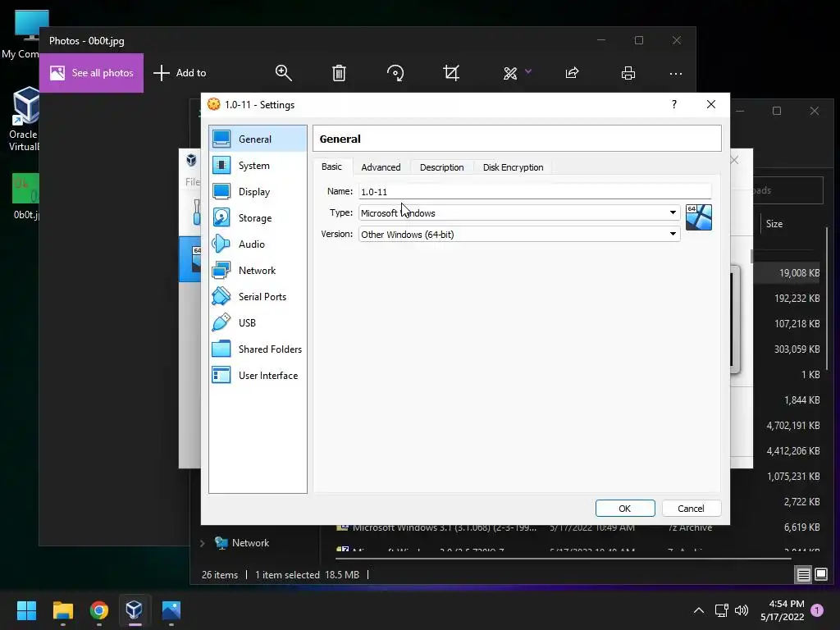The height and width of the screenshot is (630, 840).
Task: Switch to the Basic tab
Action: click(331, 167)
